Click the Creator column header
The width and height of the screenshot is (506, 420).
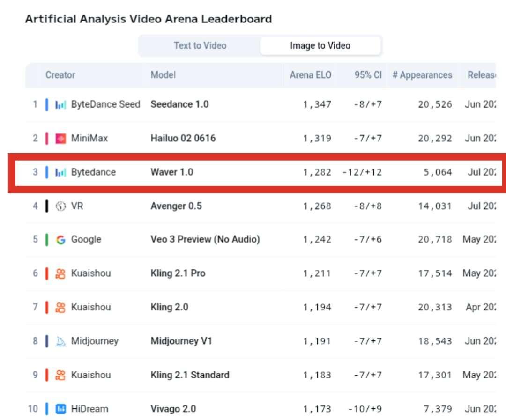tap(60, 75)
